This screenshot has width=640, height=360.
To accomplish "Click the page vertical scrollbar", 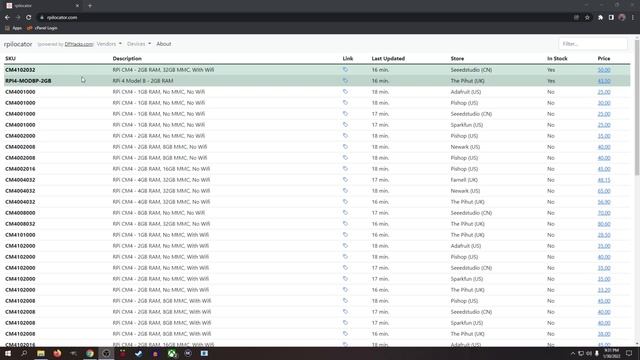I will [637, 108].
